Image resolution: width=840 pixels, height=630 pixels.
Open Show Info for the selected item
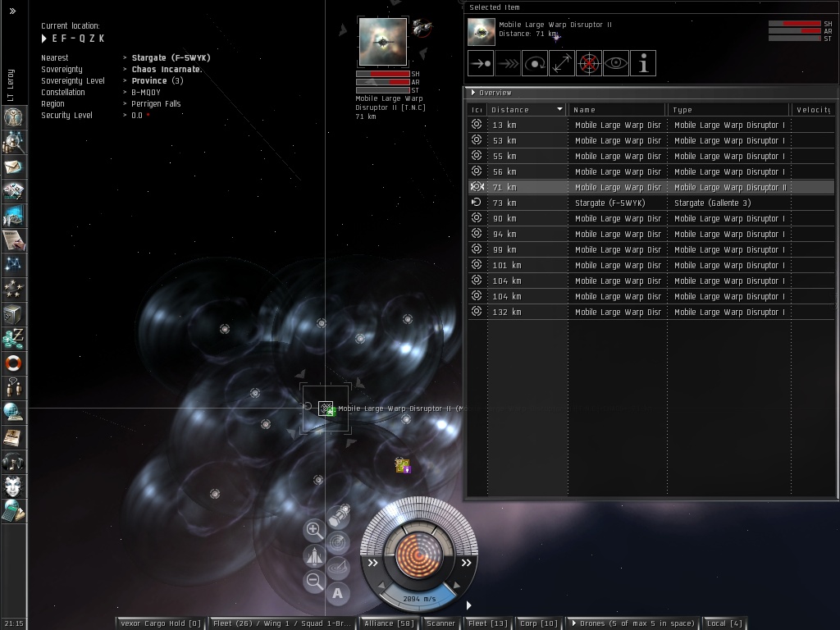click(x=643, y=64)
